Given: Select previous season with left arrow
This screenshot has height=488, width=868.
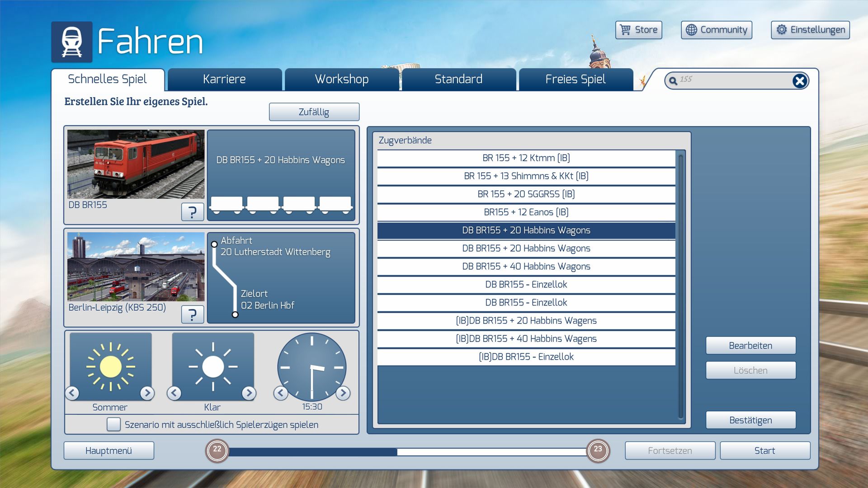Looking at the screenshot, I should click(72, 393).
